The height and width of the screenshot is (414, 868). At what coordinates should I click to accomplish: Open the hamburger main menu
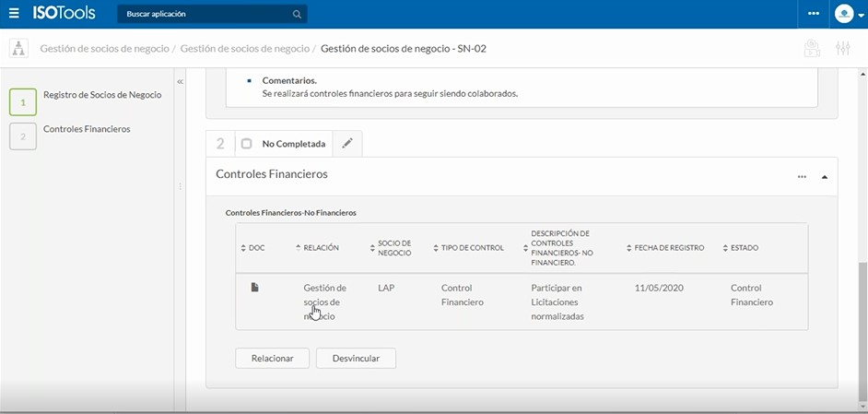14,14
